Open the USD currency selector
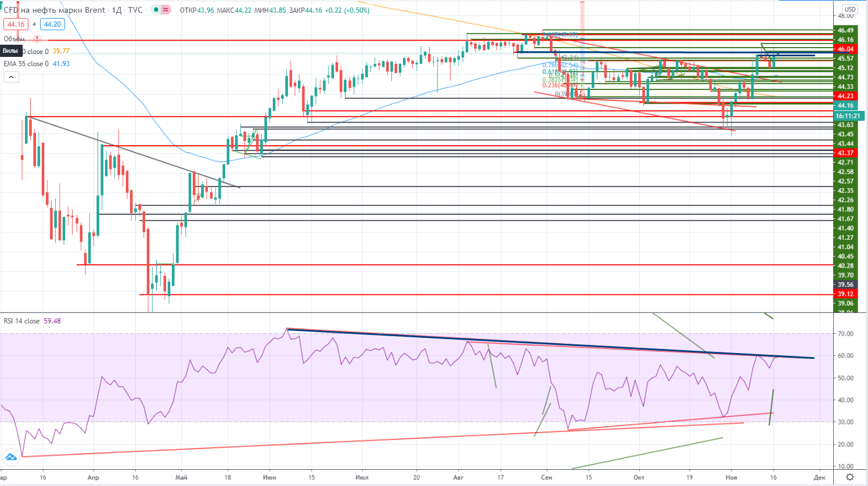This screenshot has height=486, width=868. point(850,9)
